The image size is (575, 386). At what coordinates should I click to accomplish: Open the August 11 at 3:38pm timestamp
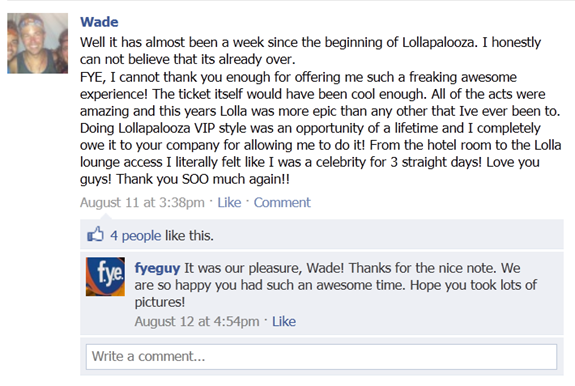click(x=142, y=202)
